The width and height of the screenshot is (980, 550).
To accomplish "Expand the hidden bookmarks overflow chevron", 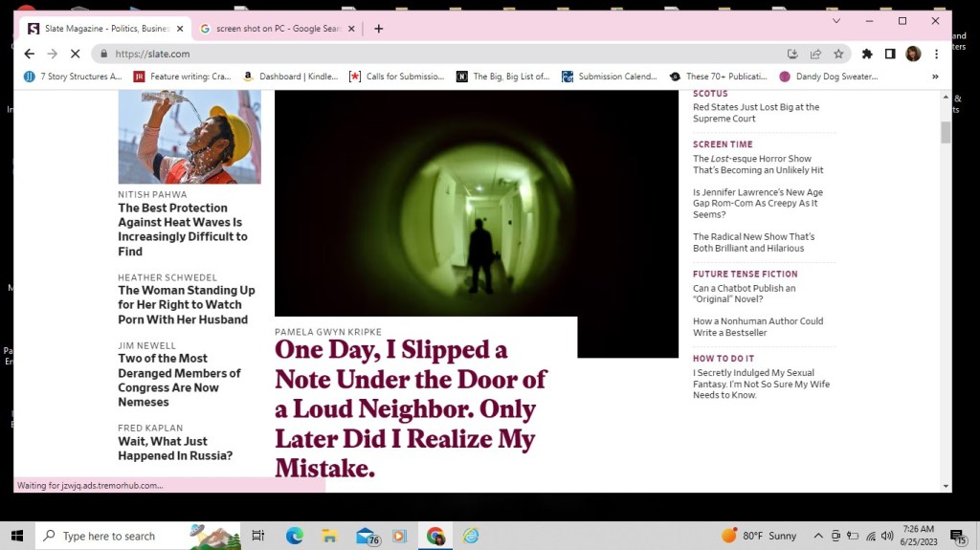I will point(935,77).
